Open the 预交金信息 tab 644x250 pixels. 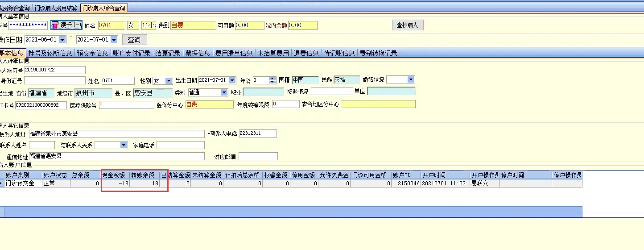click(x=92, y=53)
